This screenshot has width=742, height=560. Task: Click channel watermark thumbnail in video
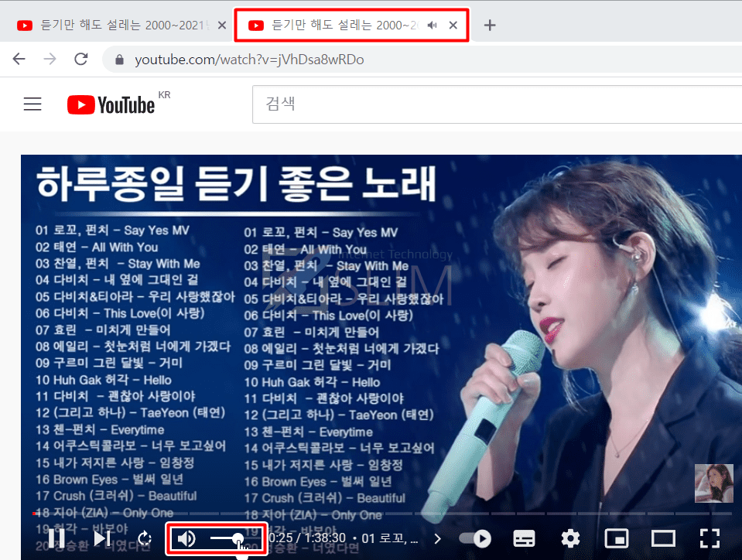pyautogui.click(x=713, y=483)
